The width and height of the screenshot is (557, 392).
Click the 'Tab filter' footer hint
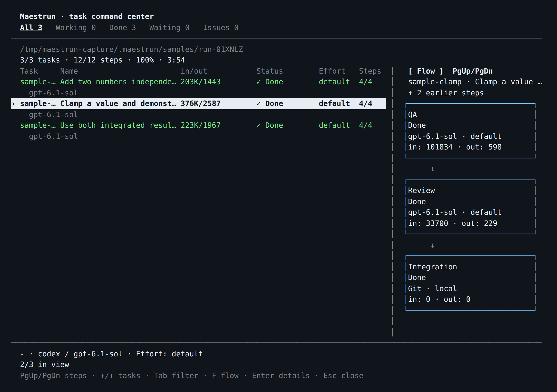pos(176,376)
